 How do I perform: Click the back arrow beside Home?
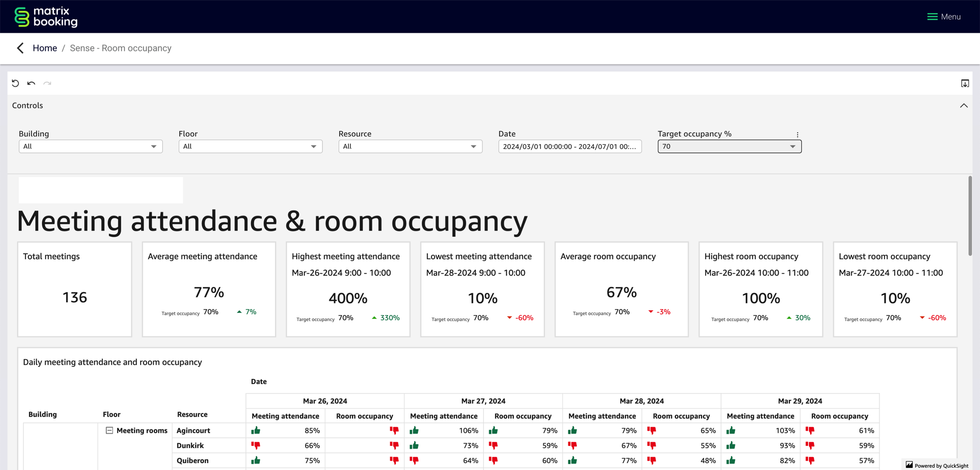pos(20,48)
